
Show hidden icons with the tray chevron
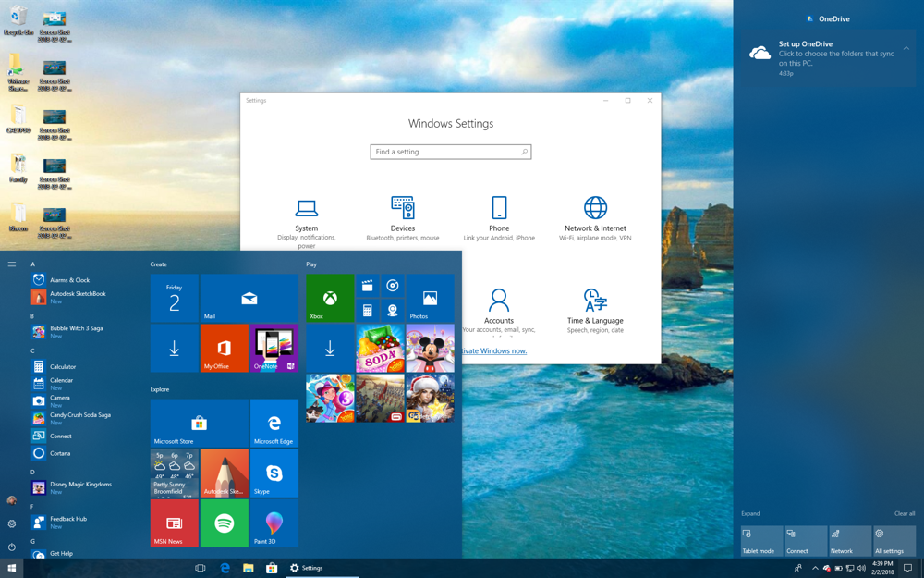(814, 568)
